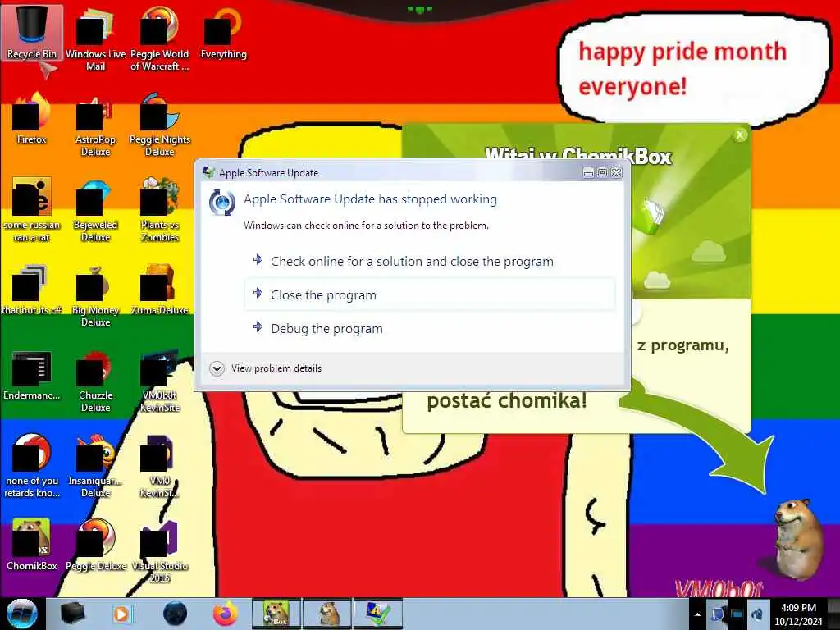Image resolution: width=840 pixels, height=630 pixels.
Task: Open the sync tray icon
Action: click(x=757, y=614)
